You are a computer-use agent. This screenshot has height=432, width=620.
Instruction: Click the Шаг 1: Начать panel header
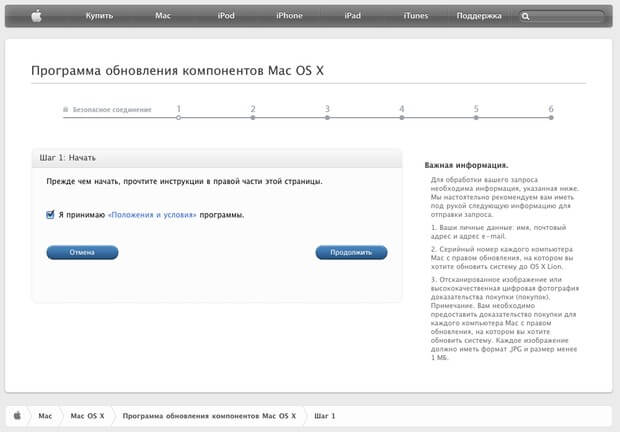[x=217, y=158]
